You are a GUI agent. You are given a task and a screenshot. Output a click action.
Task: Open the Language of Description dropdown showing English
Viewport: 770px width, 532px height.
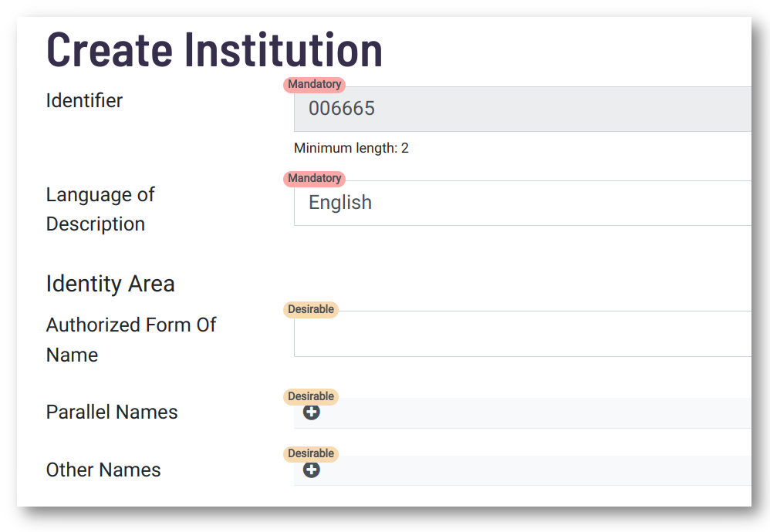click(522, 204)
